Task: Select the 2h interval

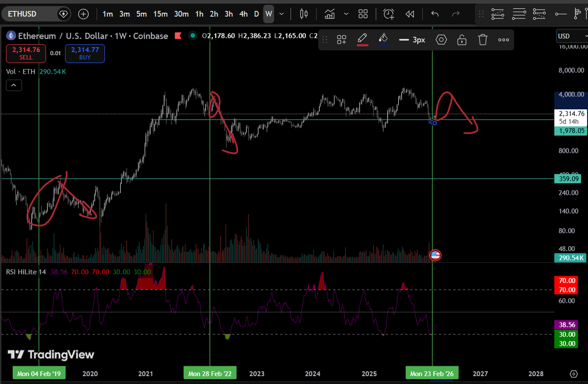Action: [214, 14]
